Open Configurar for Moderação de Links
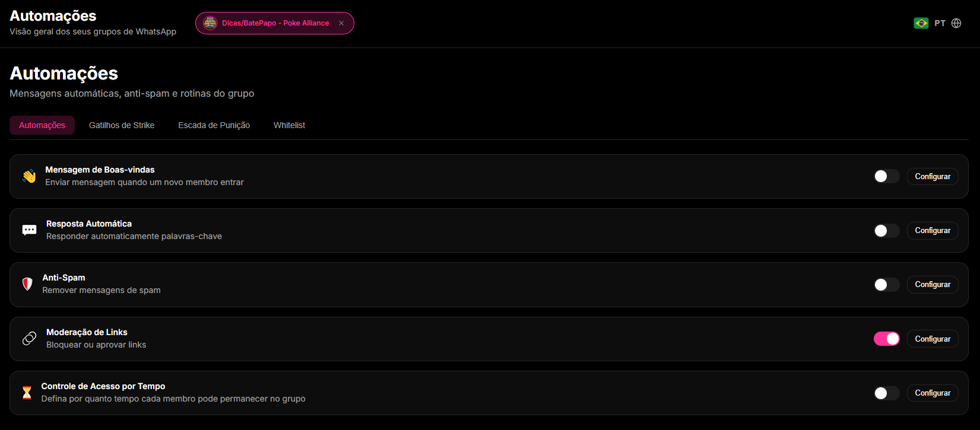Screen dimensions: 980x430 tap(933, 339)
